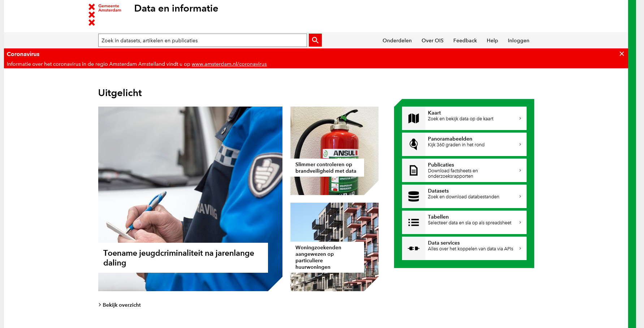Click the Bekijk overzicht link
Screen dimensions: 644x328
pos(121,305)
